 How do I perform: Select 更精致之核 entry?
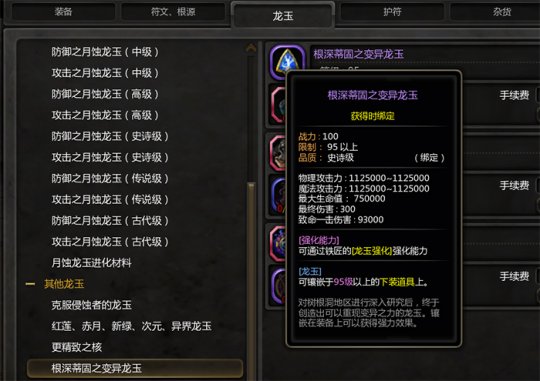pos(76,347)
